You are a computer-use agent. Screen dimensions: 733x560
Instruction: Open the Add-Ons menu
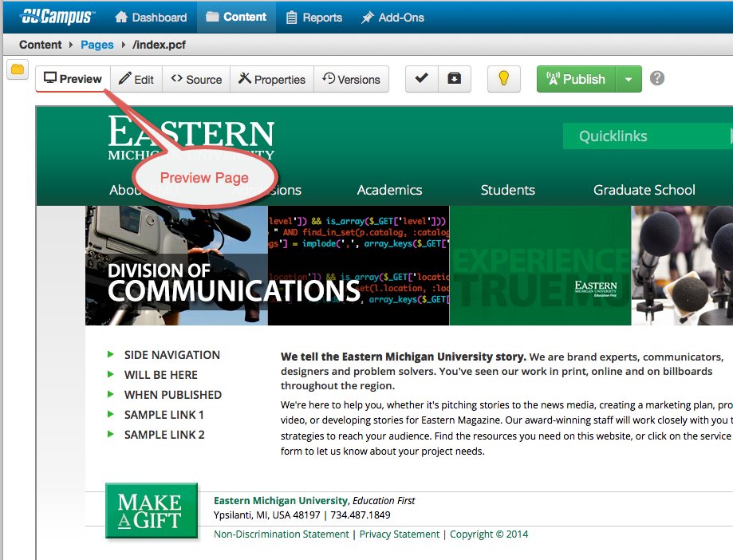tap(392, 18)
